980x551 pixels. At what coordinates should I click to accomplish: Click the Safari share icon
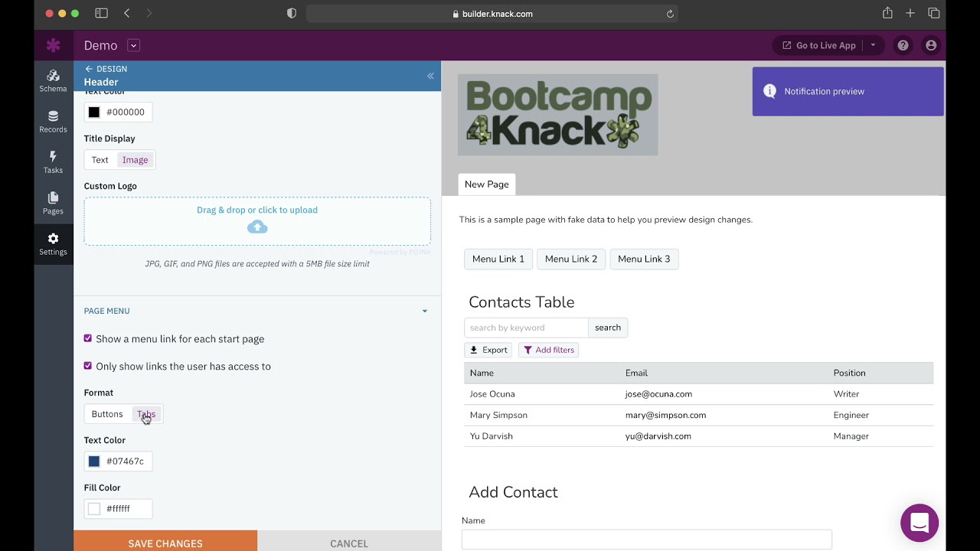coord(887,13)
